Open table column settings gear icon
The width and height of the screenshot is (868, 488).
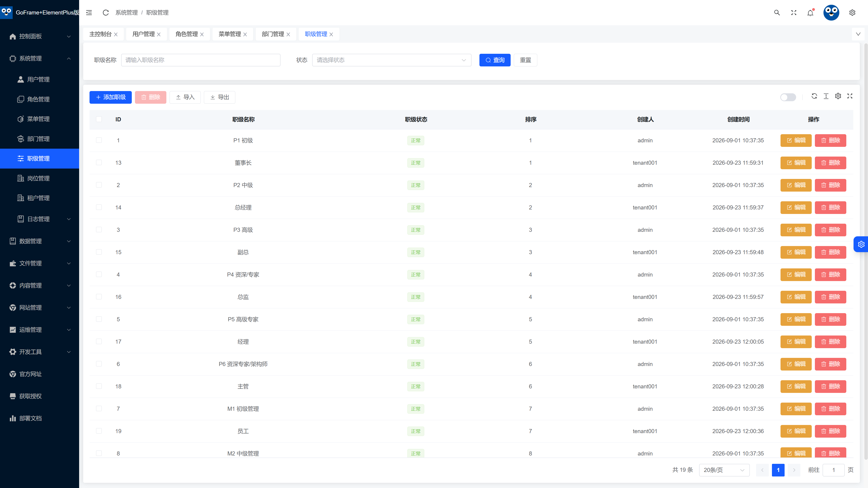(x=838, y=96)
